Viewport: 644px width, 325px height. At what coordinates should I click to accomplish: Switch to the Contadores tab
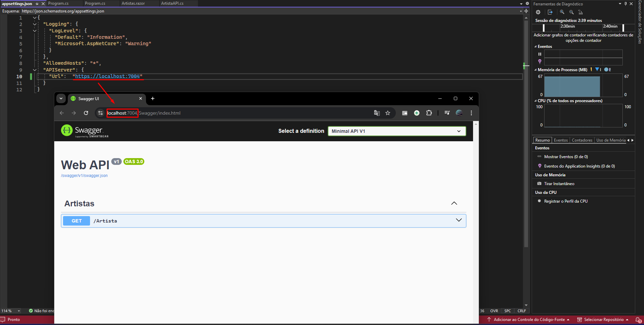click(582, 140)
